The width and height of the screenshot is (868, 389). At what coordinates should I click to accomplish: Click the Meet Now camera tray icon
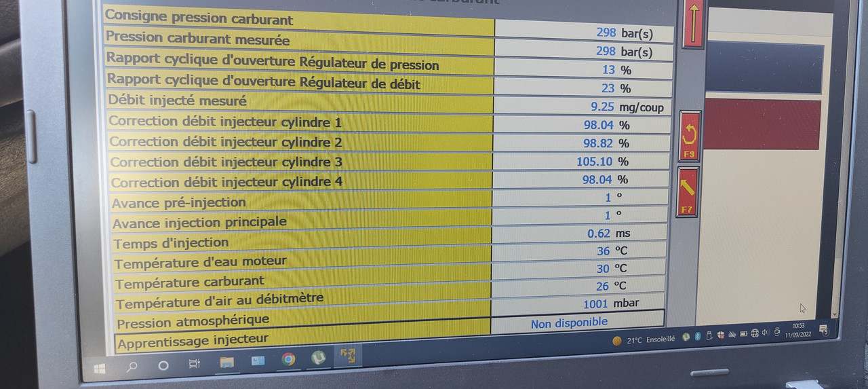pyautogui.click(x=777, y=332)
